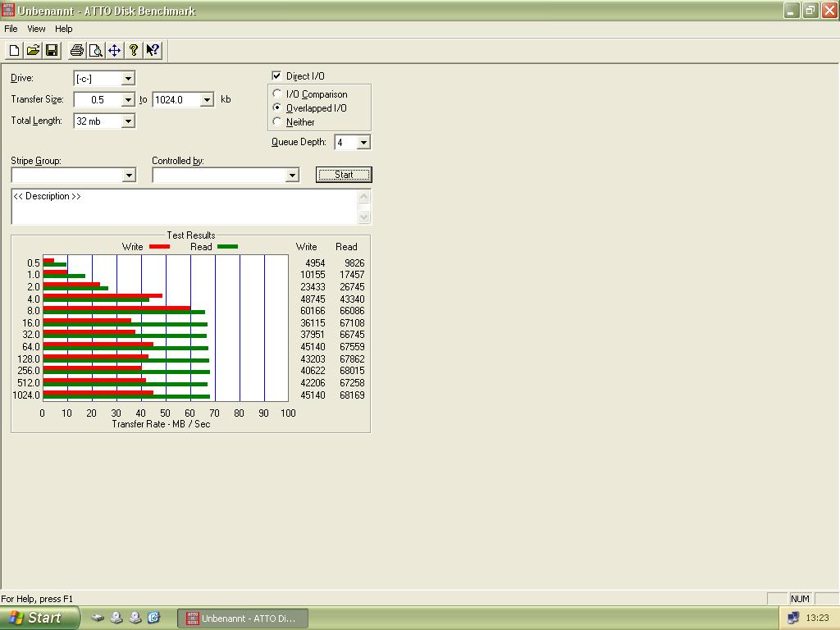Open the Windows Start menu
This screenshot has width=840, height=630.
(x=39, y=618)
